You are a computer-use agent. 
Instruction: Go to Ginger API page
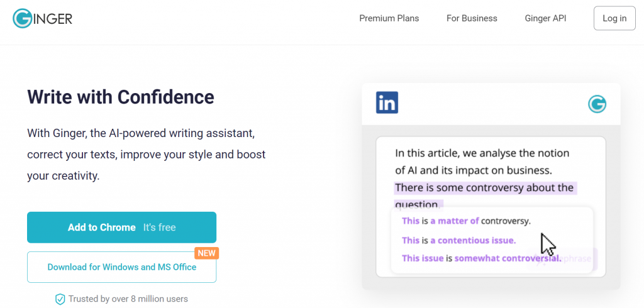pos(545,18)
